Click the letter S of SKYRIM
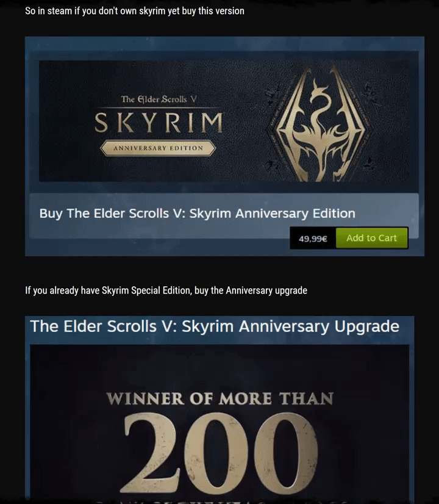Screen dimensions: 439x504 click(x=101, y=123)
